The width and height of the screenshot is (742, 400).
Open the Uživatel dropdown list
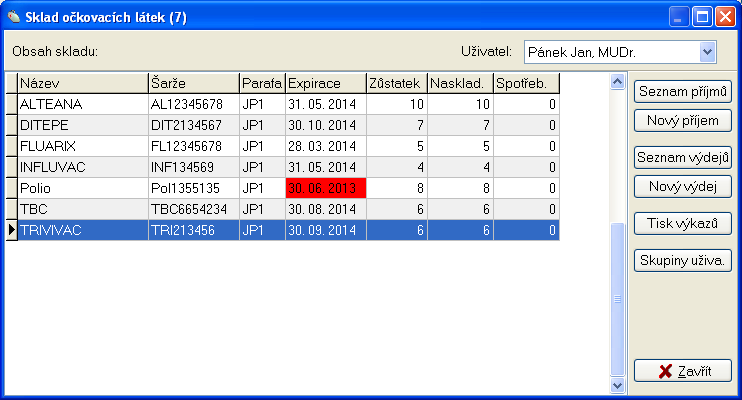click(x=708, y=51)
